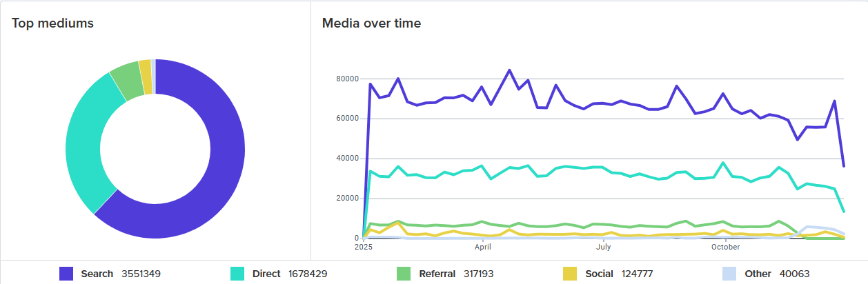Hide the Other series via legend label

[758, 274]
